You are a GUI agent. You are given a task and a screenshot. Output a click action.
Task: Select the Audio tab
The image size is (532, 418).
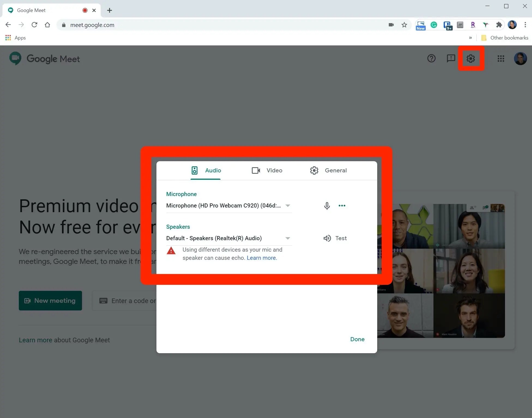206,170
